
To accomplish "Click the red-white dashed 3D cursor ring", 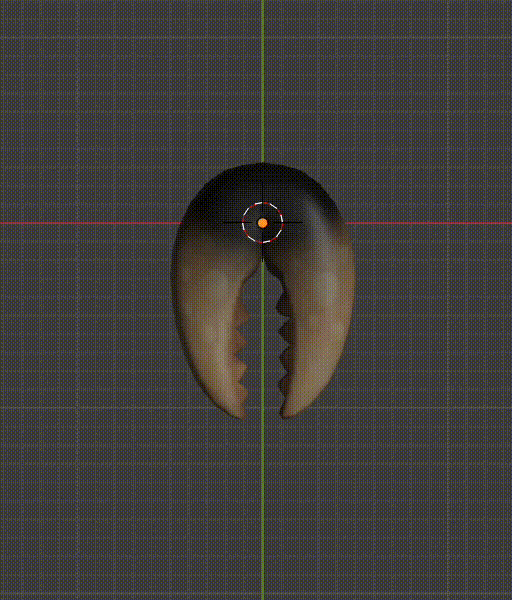I will 263,223.
